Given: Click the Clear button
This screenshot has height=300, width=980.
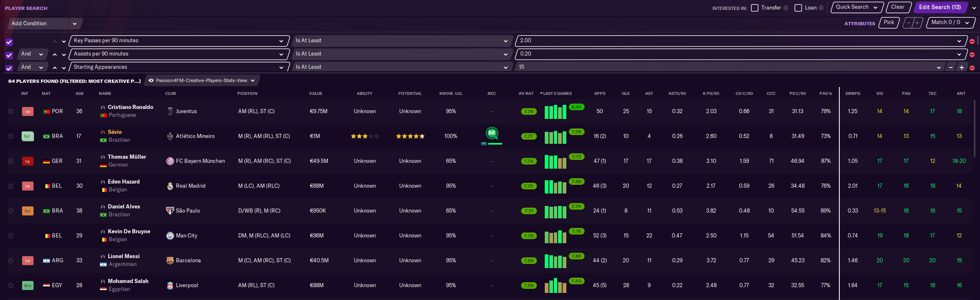Looking at the screenshot, I should coord(898,7).
